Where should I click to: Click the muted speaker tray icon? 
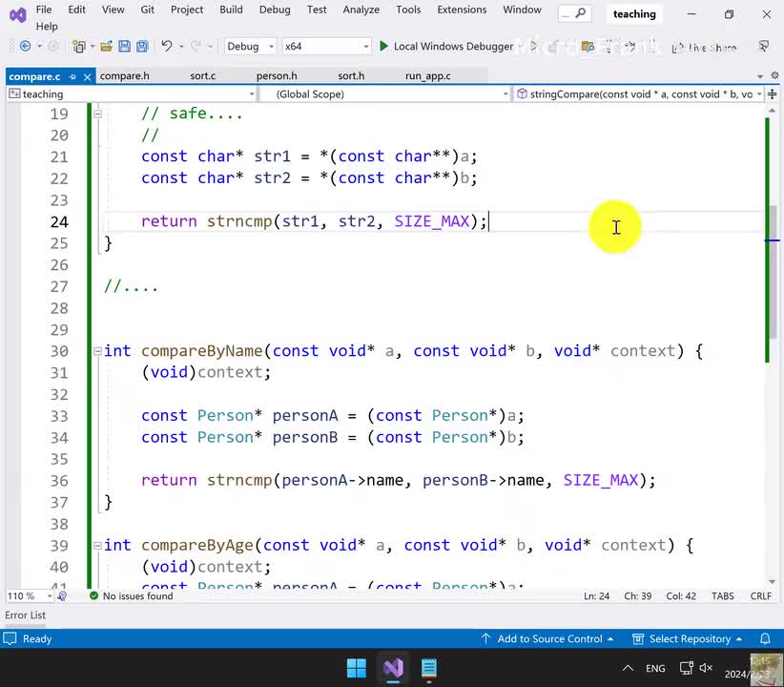tap(706, 668)
